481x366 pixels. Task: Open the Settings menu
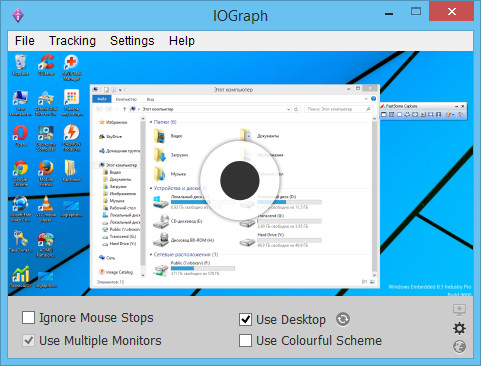132,41
